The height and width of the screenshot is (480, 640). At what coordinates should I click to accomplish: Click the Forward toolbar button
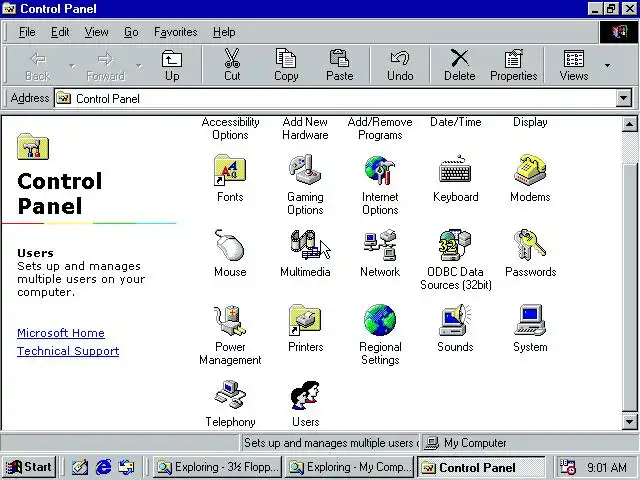pyautogui.click(x=105, y=65)
